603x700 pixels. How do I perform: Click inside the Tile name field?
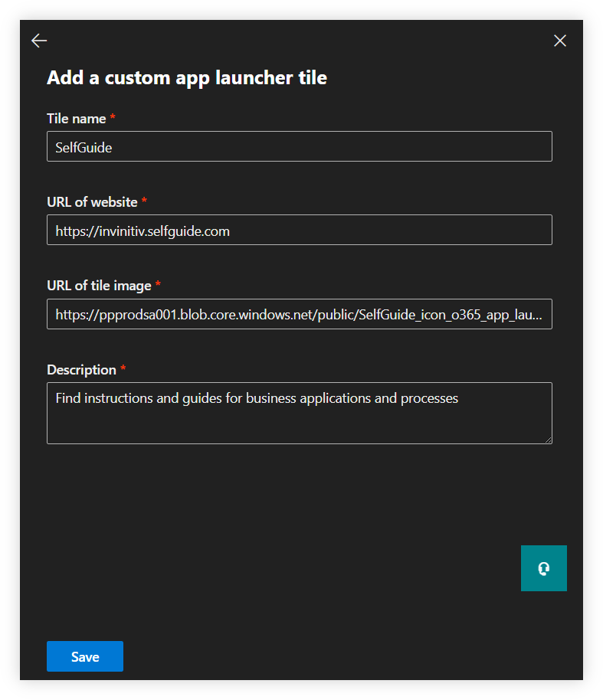point(299,146)
